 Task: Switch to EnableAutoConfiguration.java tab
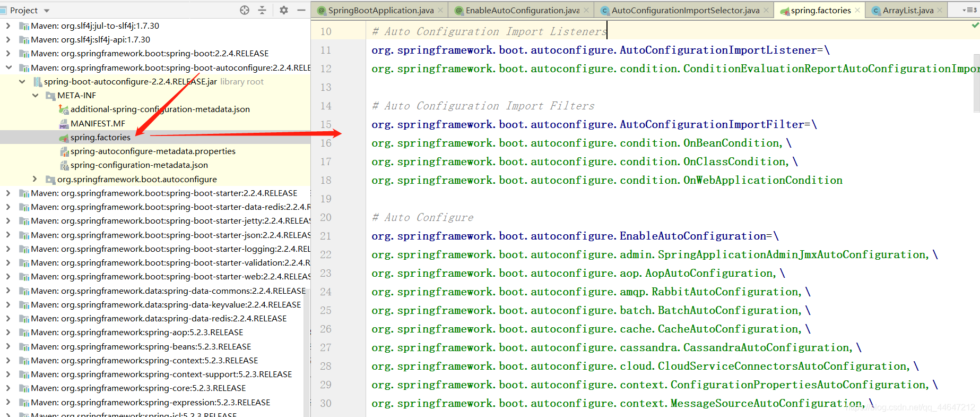(522, 10)
